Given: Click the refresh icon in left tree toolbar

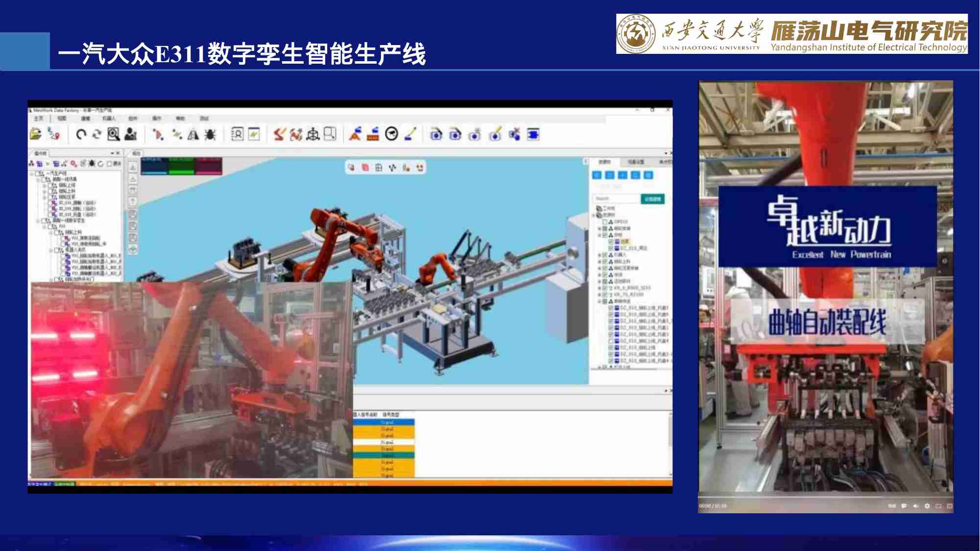Looking at the screenshot, I should pos(100,164).
